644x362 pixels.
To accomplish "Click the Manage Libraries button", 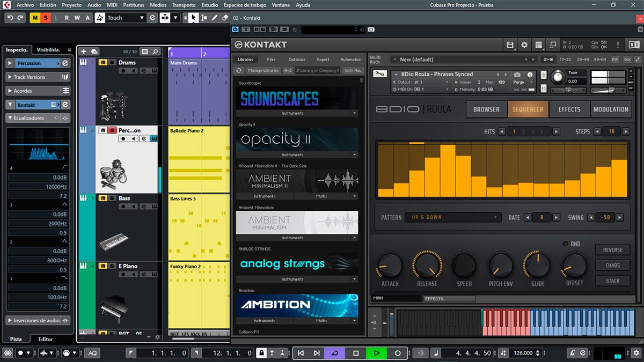I will pos(263,70).
